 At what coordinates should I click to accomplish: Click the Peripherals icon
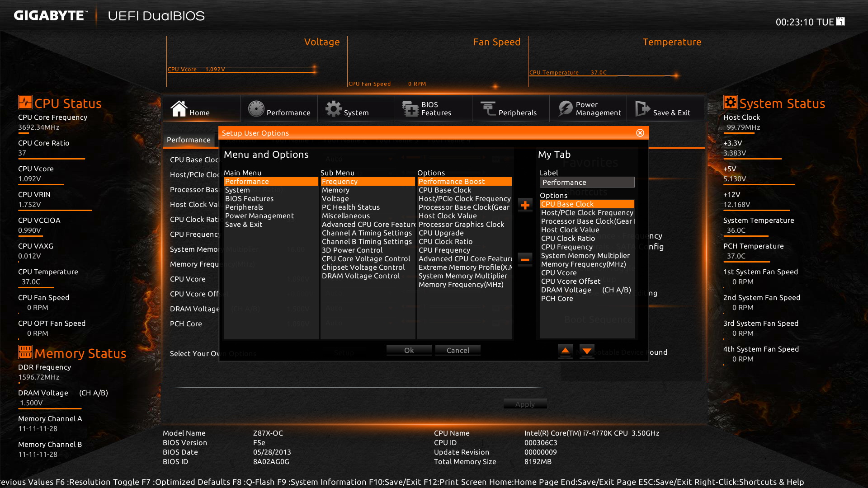click(488, 108)
